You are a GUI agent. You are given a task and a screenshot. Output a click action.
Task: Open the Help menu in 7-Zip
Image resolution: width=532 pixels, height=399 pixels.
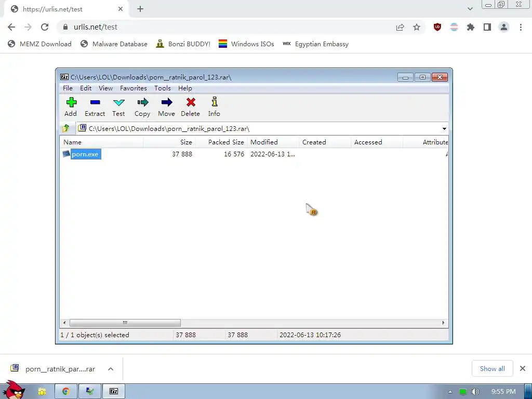[x=185, y=88]
